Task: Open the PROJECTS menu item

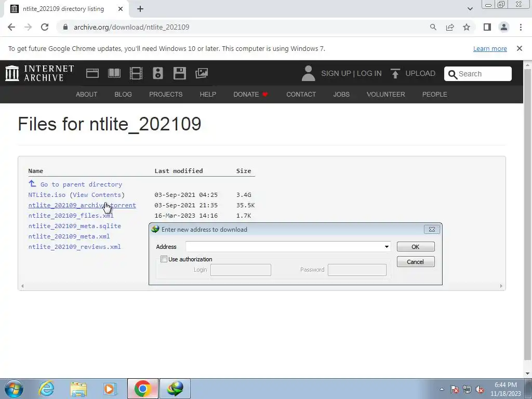Action: 166,95
